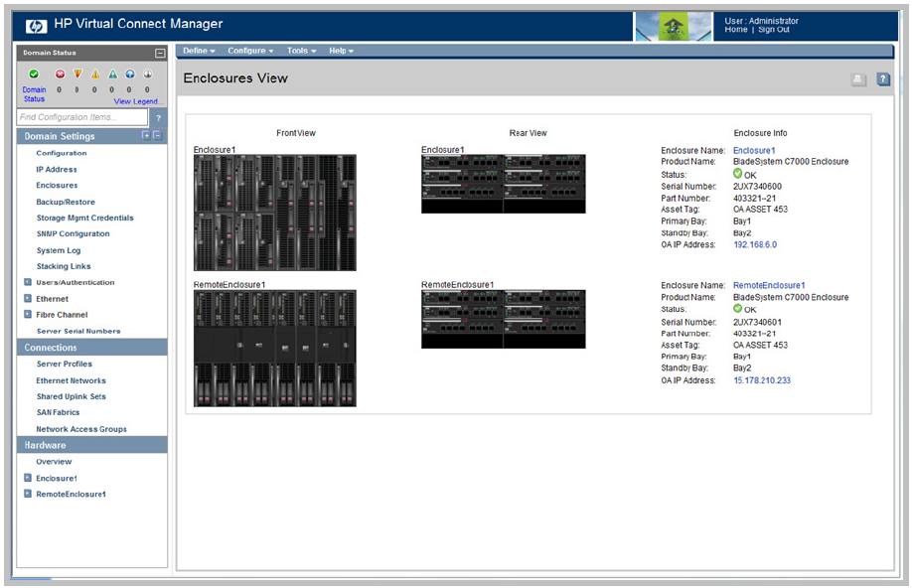Click the print icon in Enclosures View
912x588 pixels.
click(859, 79)
